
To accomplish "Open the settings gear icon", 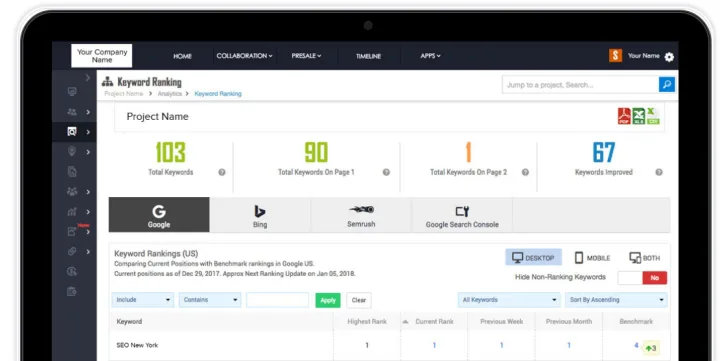I will click(669, 57).
